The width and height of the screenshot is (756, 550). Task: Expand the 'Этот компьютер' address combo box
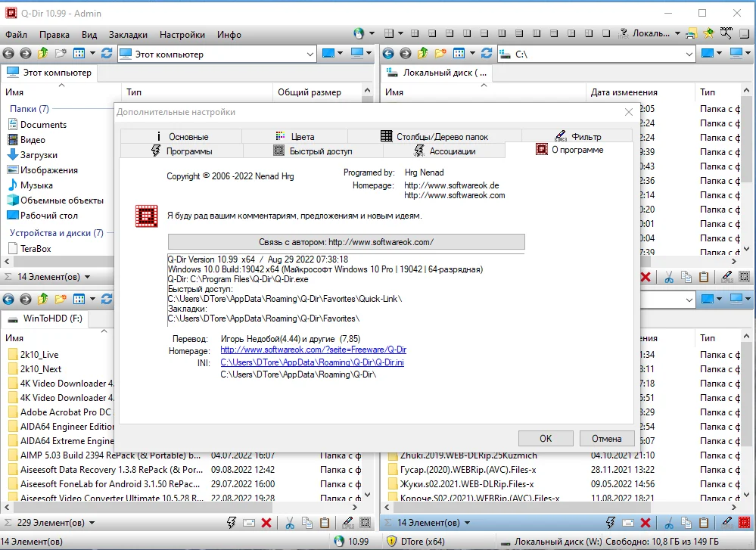point(310,54)
